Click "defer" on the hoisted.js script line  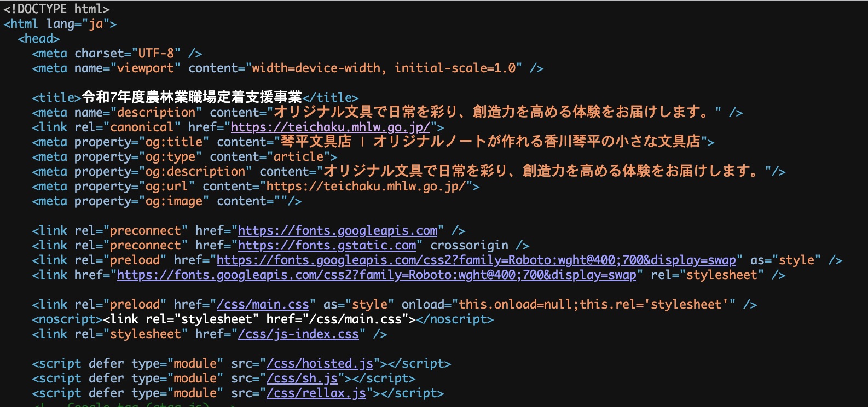(x=107, y=364)
